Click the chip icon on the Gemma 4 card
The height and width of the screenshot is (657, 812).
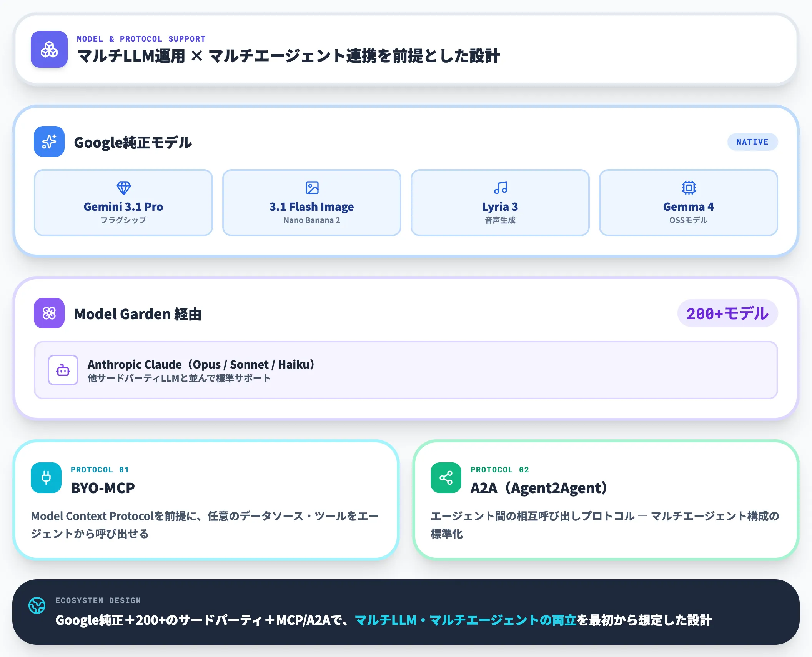pyautogui.click(x=688, y=187)
